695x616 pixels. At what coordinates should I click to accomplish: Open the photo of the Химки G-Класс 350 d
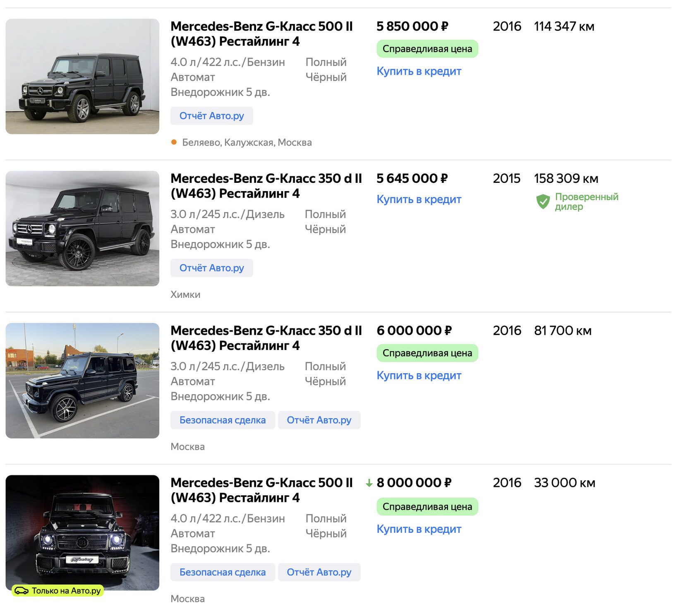(x=82, y=228)
